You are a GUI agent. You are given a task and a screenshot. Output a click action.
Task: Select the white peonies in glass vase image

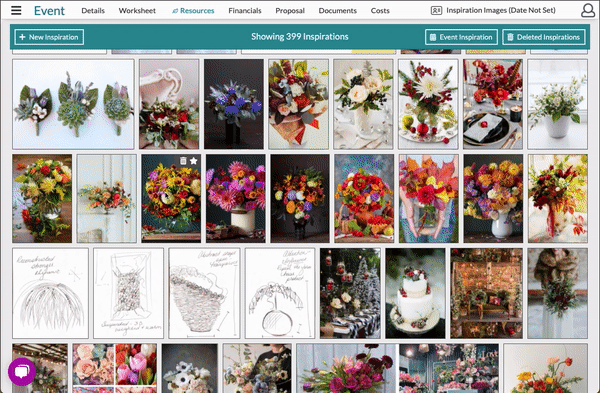pyautogui.click(x=363, y=104)
